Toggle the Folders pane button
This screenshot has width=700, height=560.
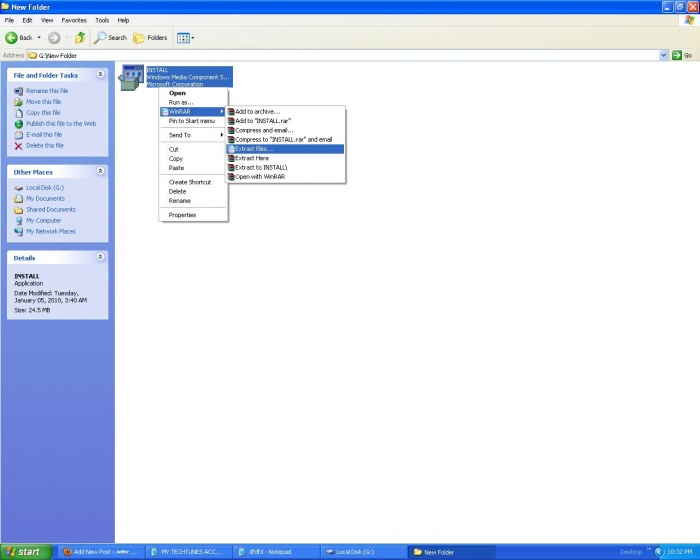click(150, 38)
